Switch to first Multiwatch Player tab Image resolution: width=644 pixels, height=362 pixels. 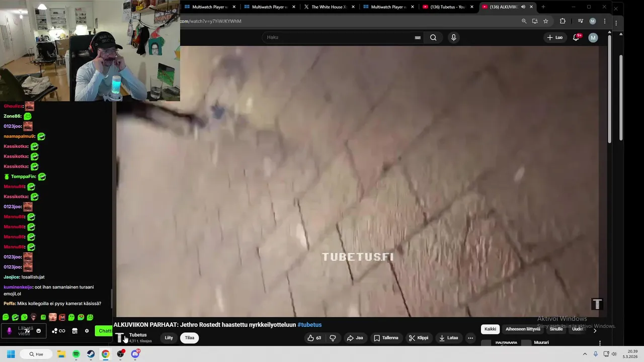(210, 7)
